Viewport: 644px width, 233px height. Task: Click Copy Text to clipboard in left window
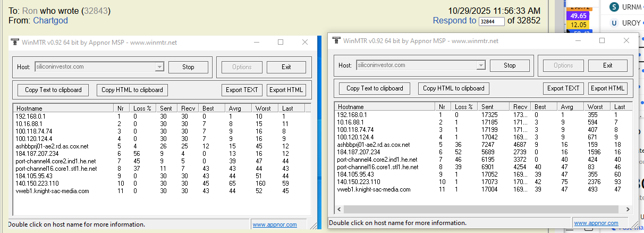point(53,90)
